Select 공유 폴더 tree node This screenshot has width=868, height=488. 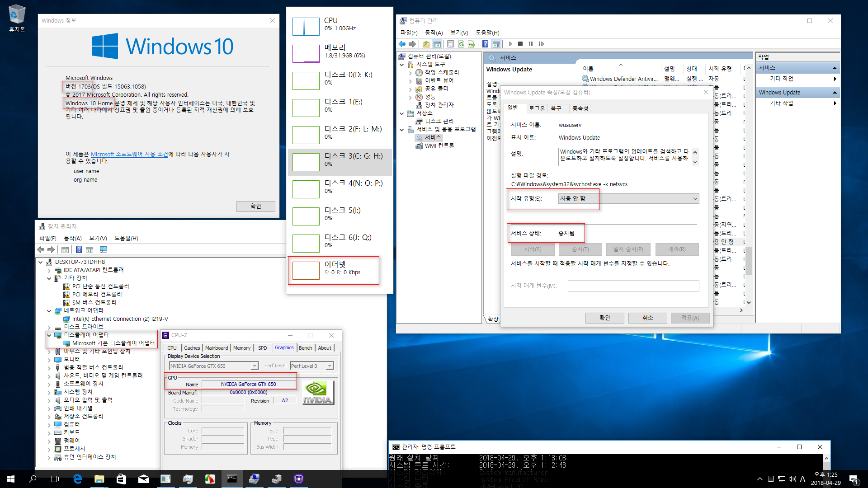click(436, 89)
